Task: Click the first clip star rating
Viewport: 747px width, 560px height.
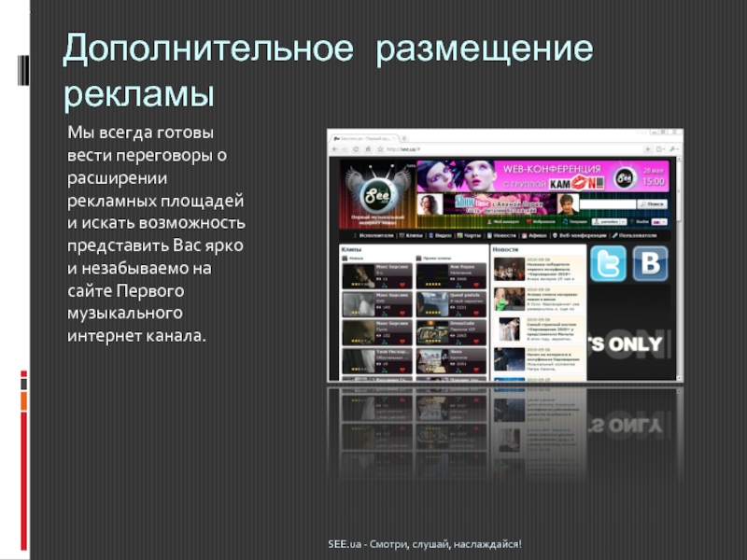Action: point(361,285)
